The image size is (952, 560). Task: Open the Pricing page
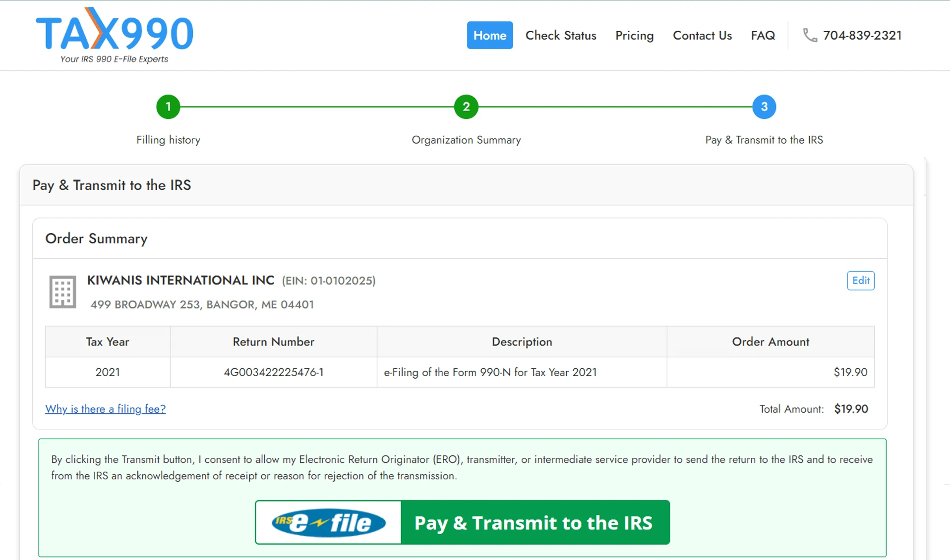tap(634, 35)
